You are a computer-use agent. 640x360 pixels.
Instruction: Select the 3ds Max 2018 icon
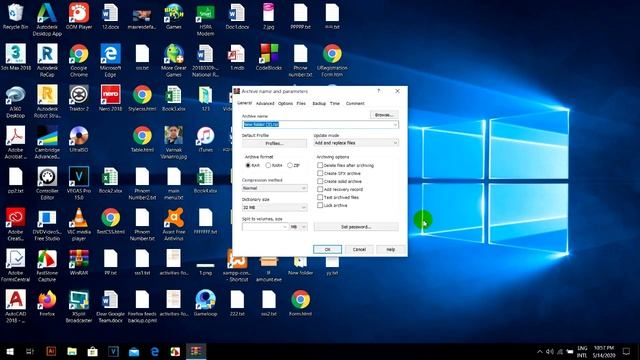(x=16, y=57)
